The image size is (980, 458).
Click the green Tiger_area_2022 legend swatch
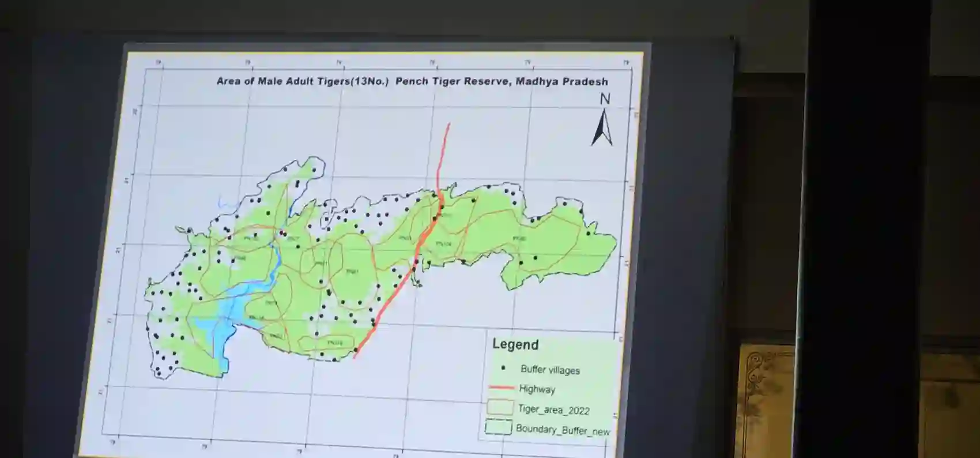[x=500, y=407]
